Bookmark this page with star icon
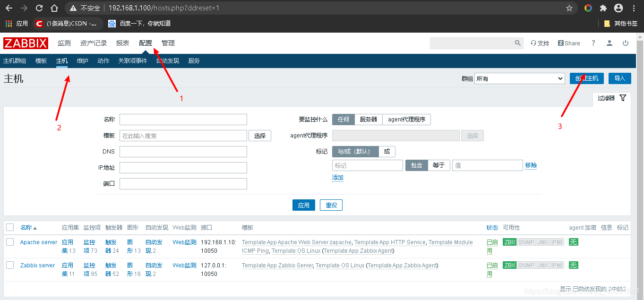644x300 pixels. click(x=569, y=8)
